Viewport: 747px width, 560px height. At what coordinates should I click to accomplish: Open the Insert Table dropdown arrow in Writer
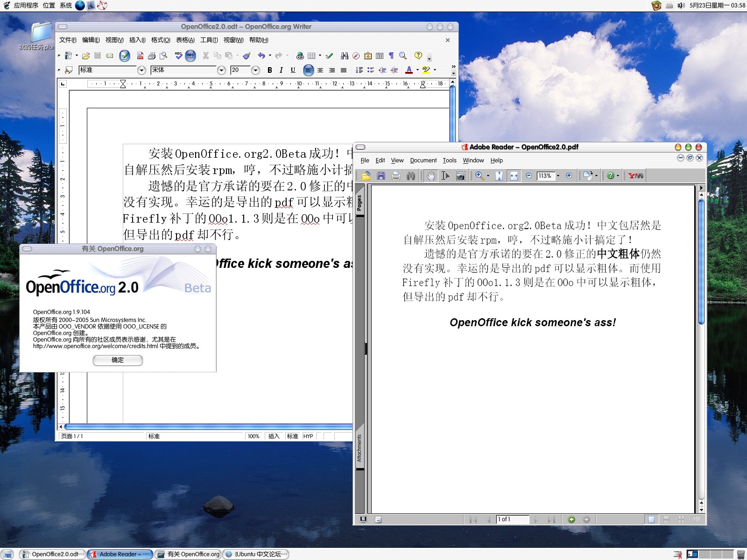[x=320, y=56]
